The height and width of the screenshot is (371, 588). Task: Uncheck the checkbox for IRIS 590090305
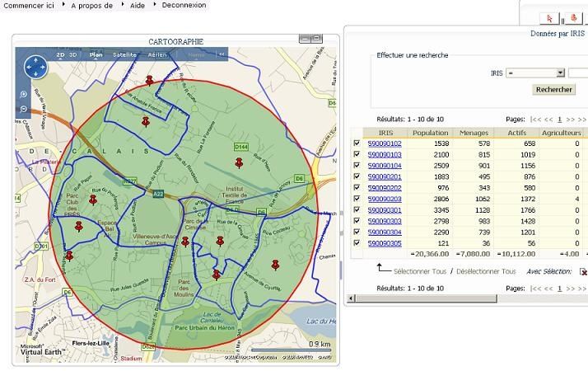click(357, 243)
